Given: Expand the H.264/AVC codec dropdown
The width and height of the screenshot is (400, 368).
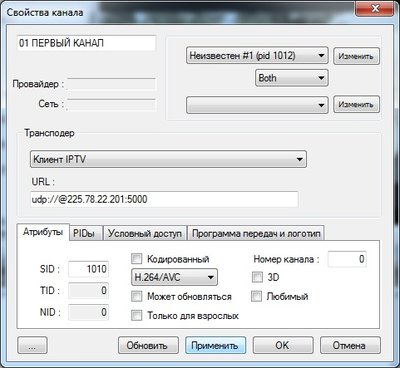Looking at the screenshot, I should pyautogui.click(x=174, y=277).
